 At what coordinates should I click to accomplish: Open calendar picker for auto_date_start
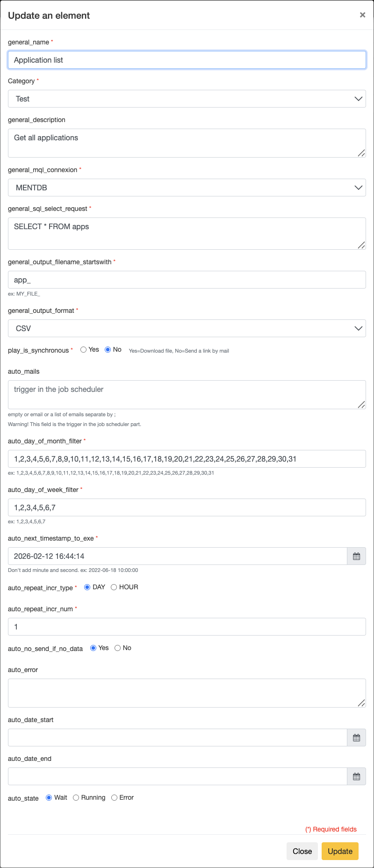356,738
